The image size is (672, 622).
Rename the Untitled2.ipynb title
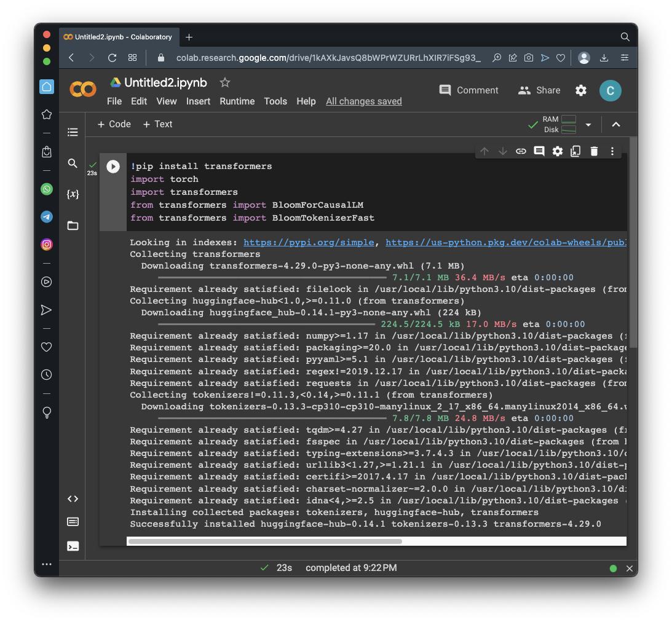point(165,82)
